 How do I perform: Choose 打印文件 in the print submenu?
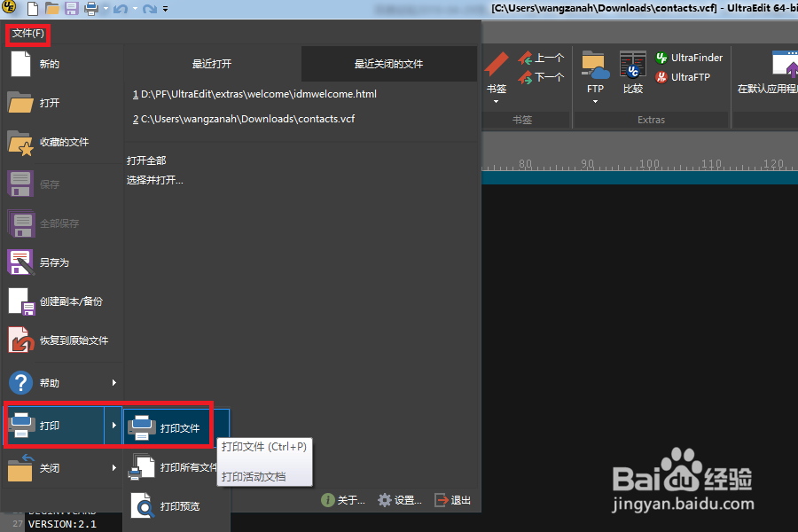[176, 427]
